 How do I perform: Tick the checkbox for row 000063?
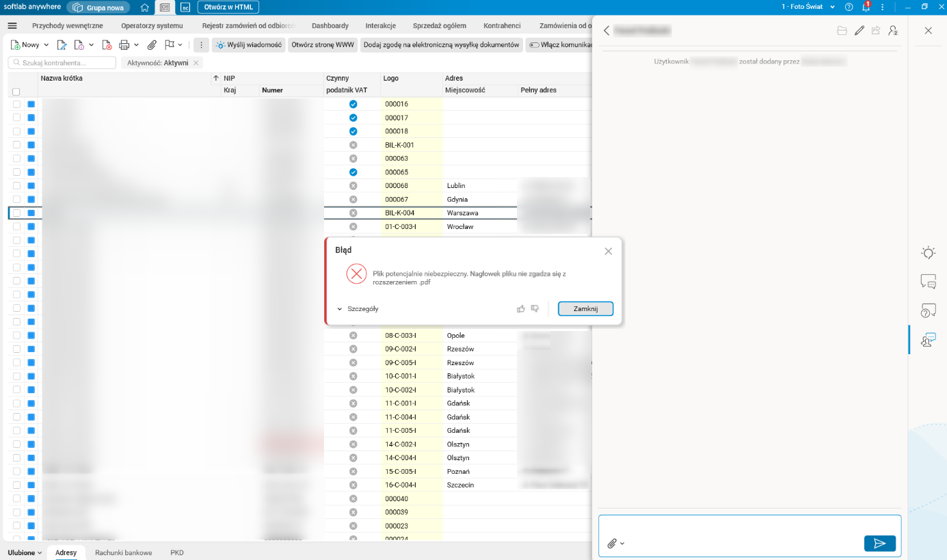pyautogui.click(x=16, y=159)
